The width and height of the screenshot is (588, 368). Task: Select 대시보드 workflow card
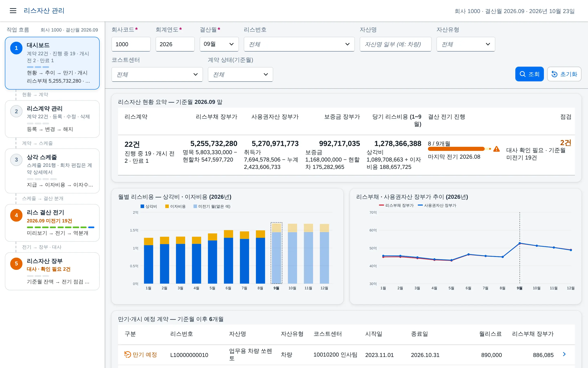52,63
